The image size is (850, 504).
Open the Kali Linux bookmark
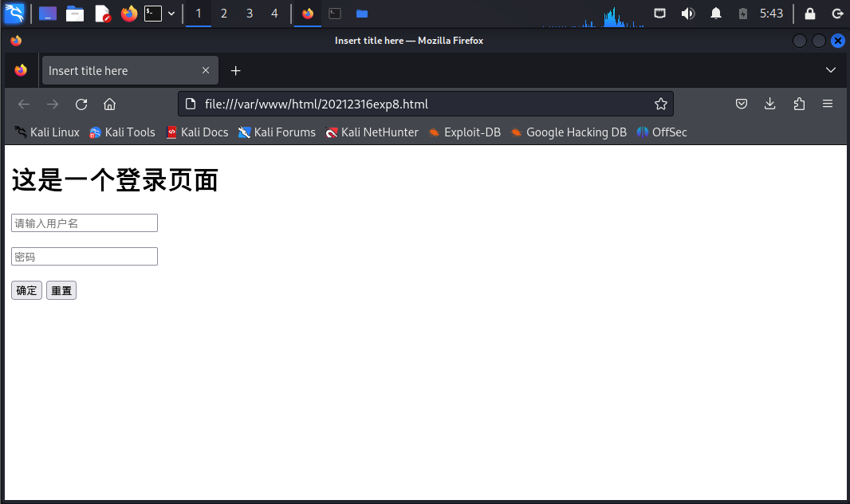click(46, 132)
